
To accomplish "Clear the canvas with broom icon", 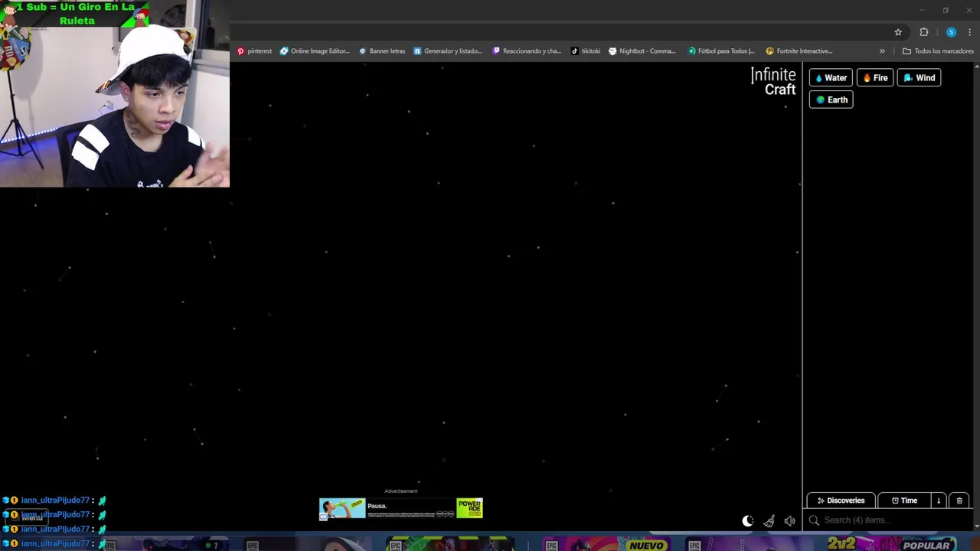I will [x=769, y=521].
